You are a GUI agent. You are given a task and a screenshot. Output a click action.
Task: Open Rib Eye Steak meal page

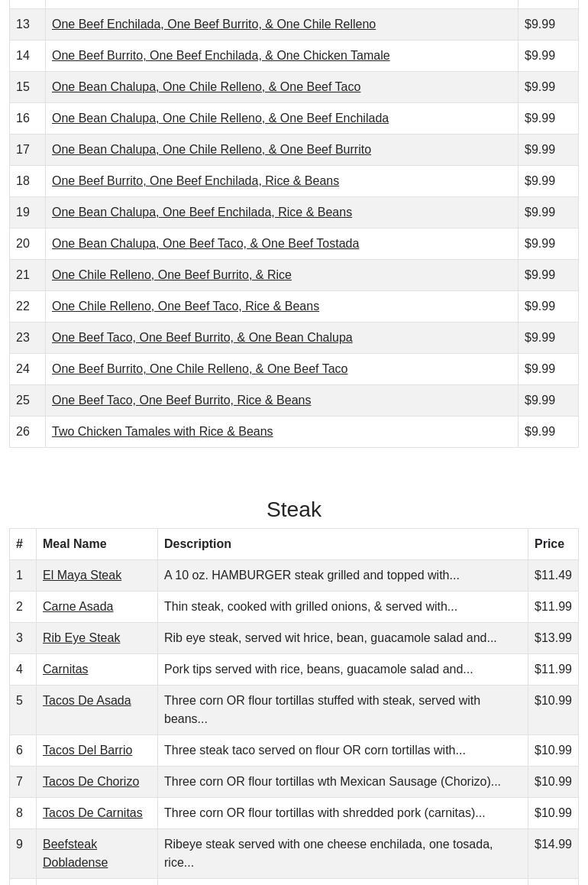[81, 637]
